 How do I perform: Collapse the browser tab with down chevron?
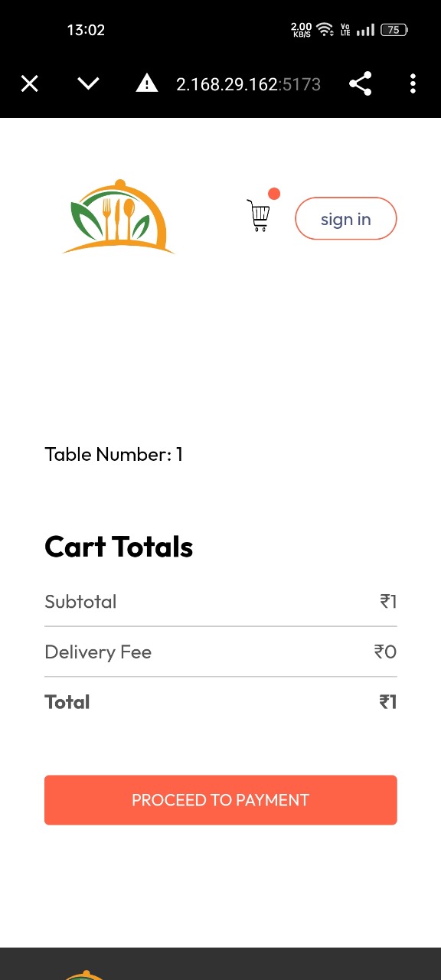coord(89,83)
